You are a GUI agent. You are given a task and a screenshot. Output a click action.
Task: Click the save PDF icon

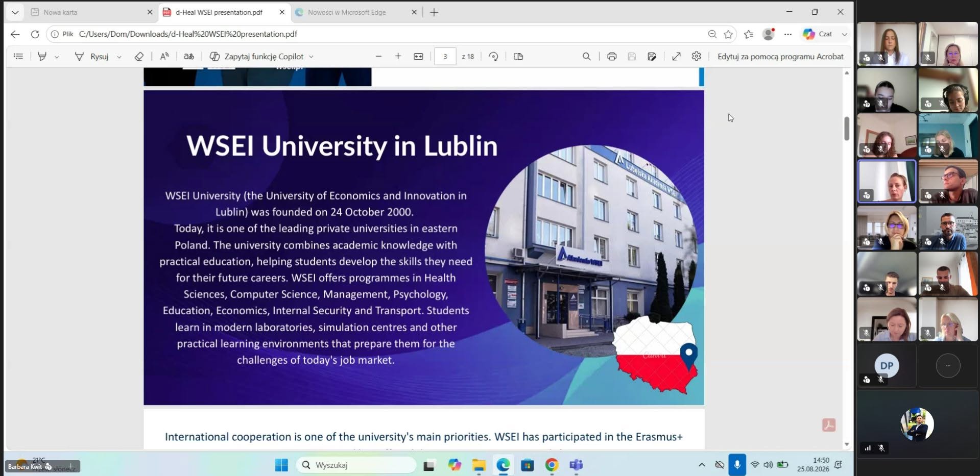[632, 57]
